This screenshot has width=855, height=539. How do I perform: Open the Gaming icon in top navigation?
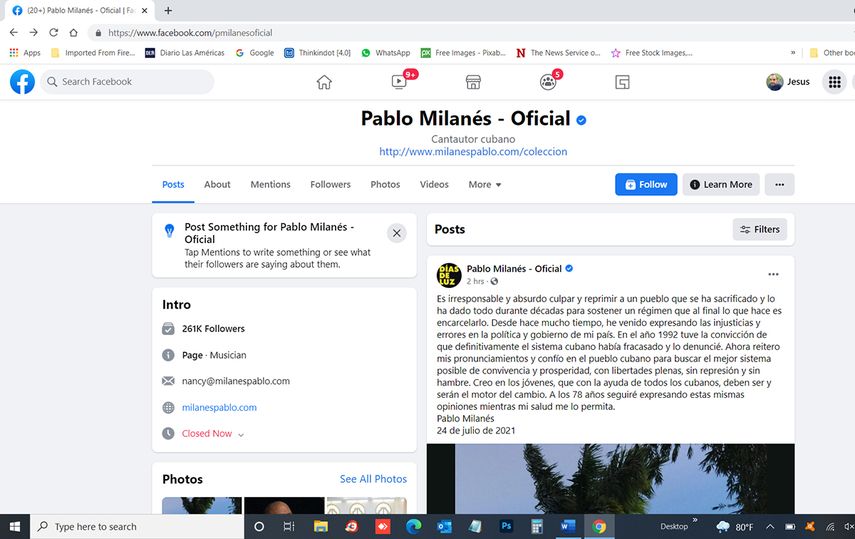622,82
